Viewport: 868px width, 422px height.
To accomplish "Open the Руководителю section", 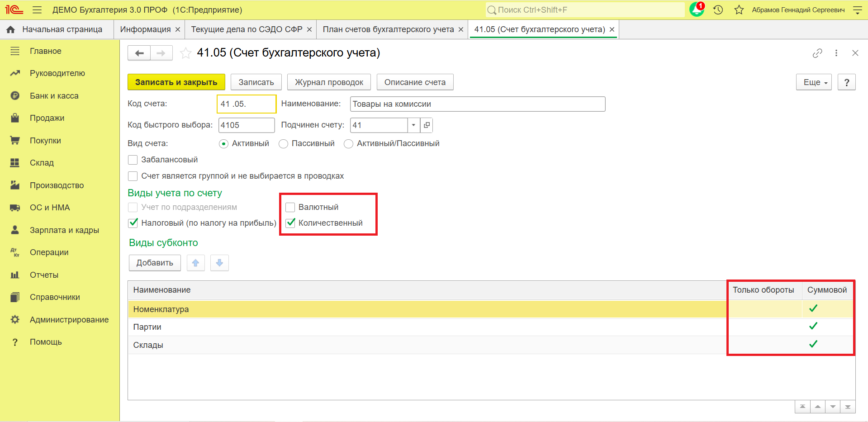I will pos(60,73).
